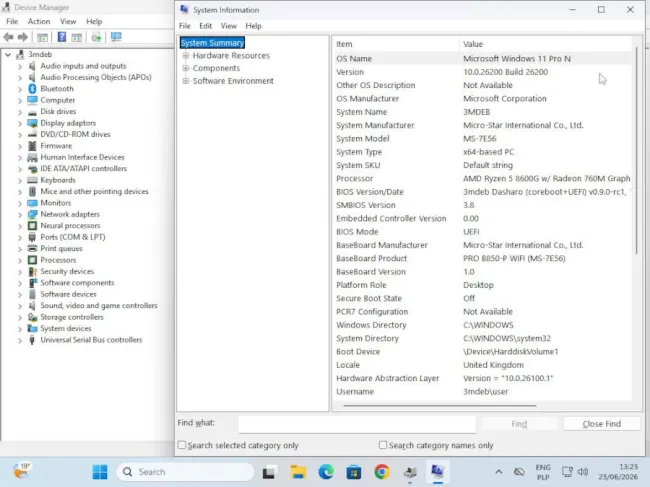Click the blue question-mark Help toolbar icon

point(62,37)
